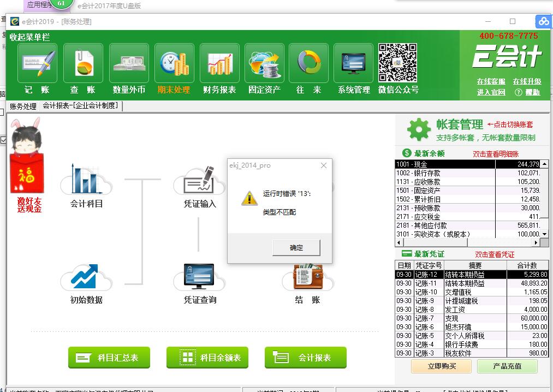This screenshot has height=392, width=553.
Task: Select the 3101 - 实收资本 row
Action: tap(468, 234)
